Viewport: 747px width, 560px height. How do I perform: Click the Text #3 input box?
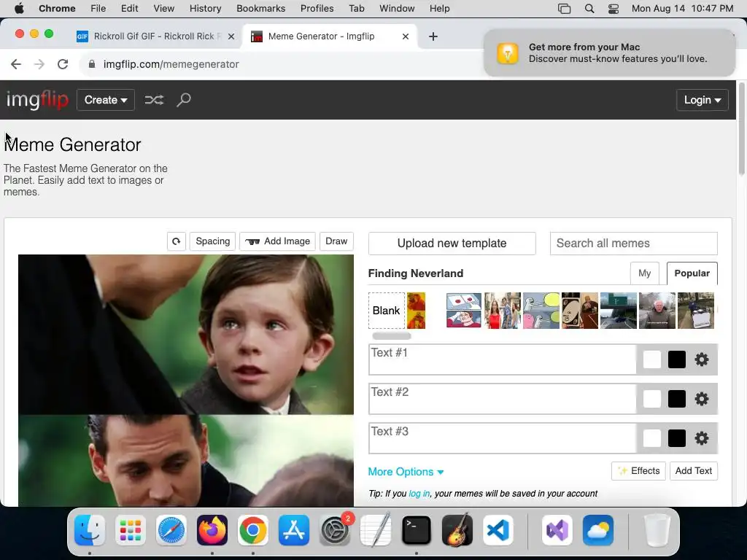point(503,438)
